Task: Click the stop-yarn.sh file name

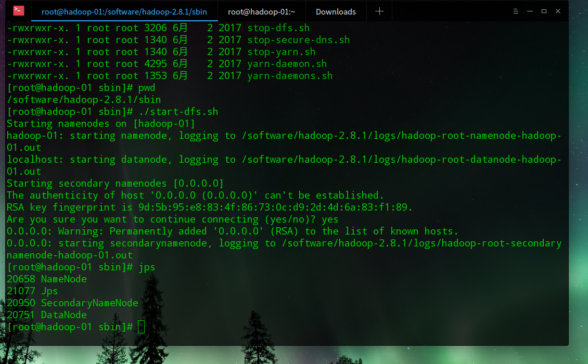Action: [281, 52]
